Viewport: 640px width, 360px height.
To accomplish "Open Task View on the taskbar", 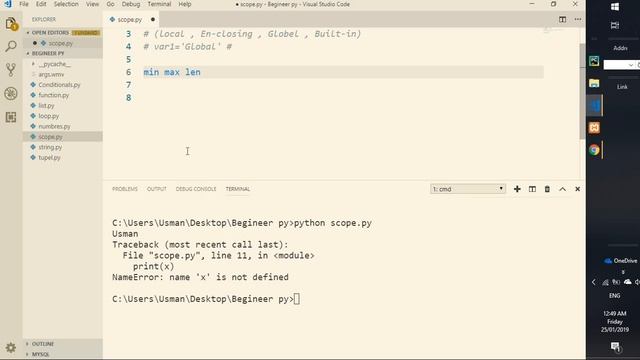I will [615, 25].
